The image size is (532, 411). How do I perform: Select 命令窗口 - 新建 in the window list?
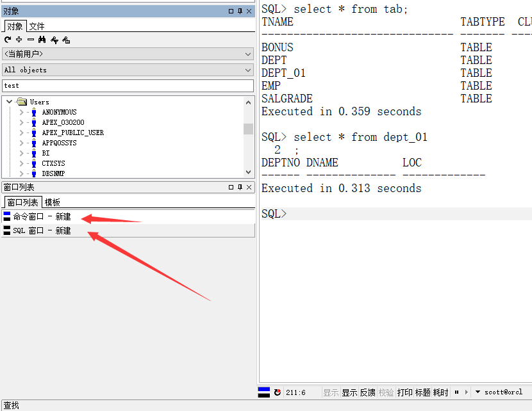pos(42,216)
